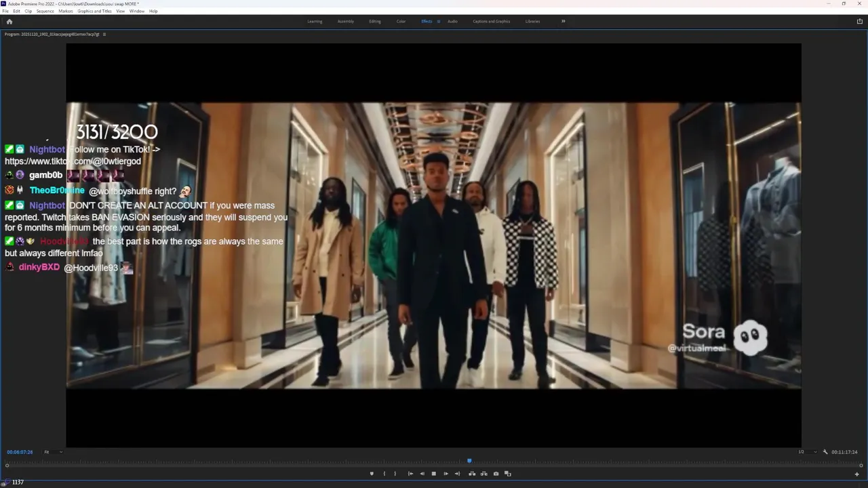
Task: Toggle Comparison View
Action: click(507, 474)
